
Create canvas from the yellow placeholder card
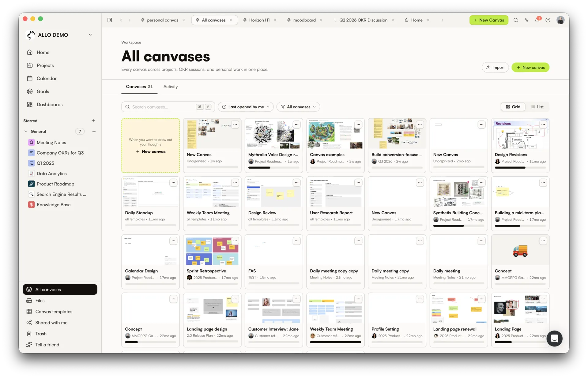(150, 146)
